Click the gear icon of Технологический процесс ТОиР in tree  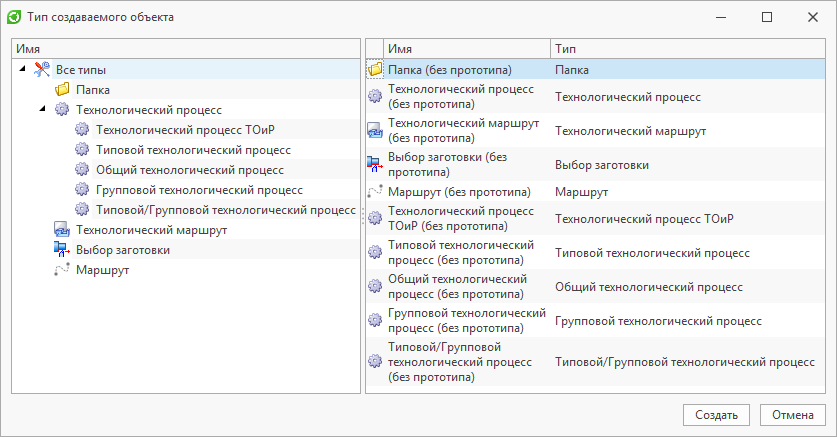82,129
